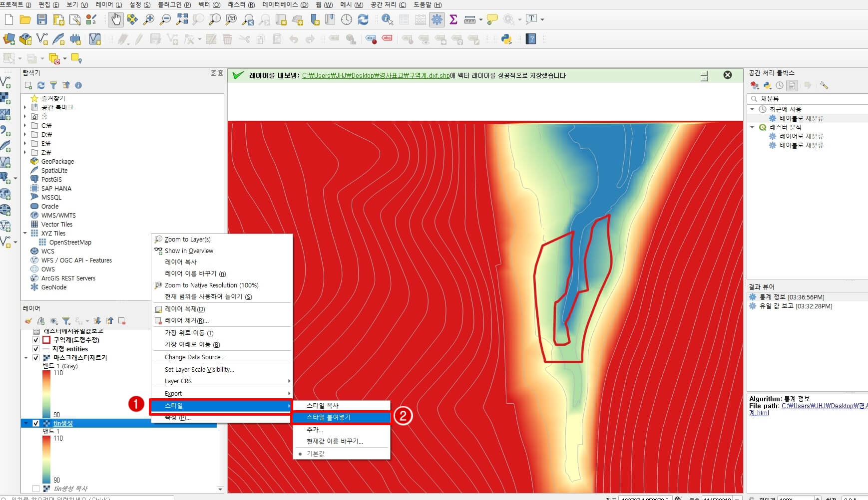The height and width of the screenshot is (500, 868).
Task: Collapse the tin생성 layer legend
Action: (x=26, y=423)
